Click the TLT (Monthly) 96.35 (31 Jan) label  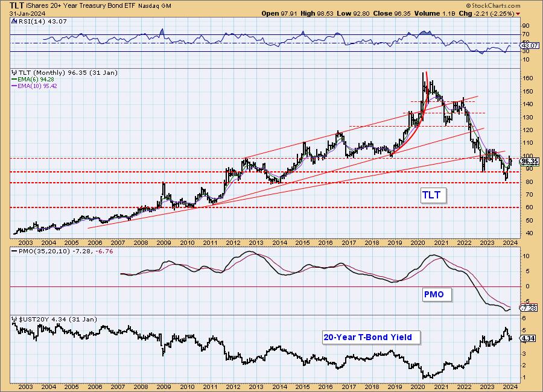click(68, 73)
